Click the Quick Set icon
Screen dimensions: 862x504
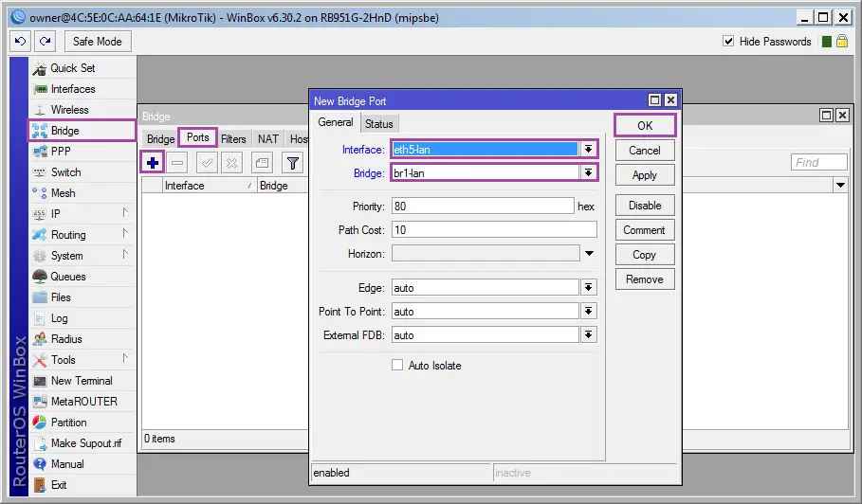click(x=40, y=68)
